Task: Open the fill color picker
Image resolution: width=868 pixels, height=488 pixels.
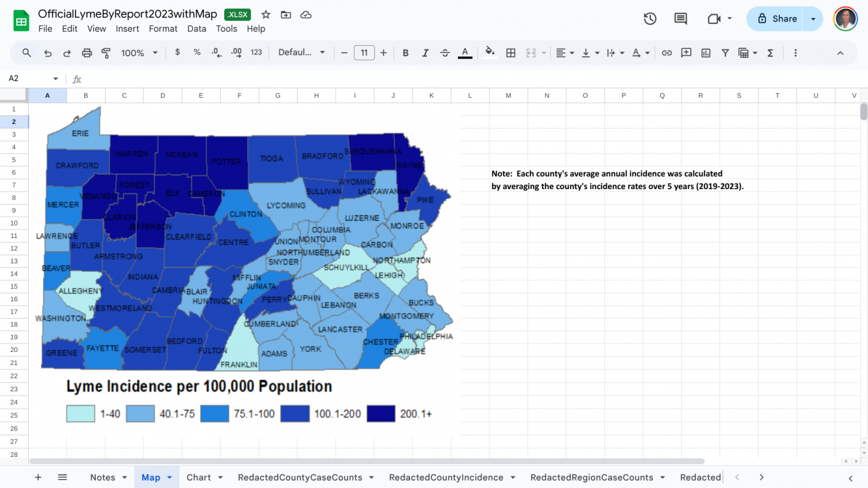Action: tap(490, 52)
